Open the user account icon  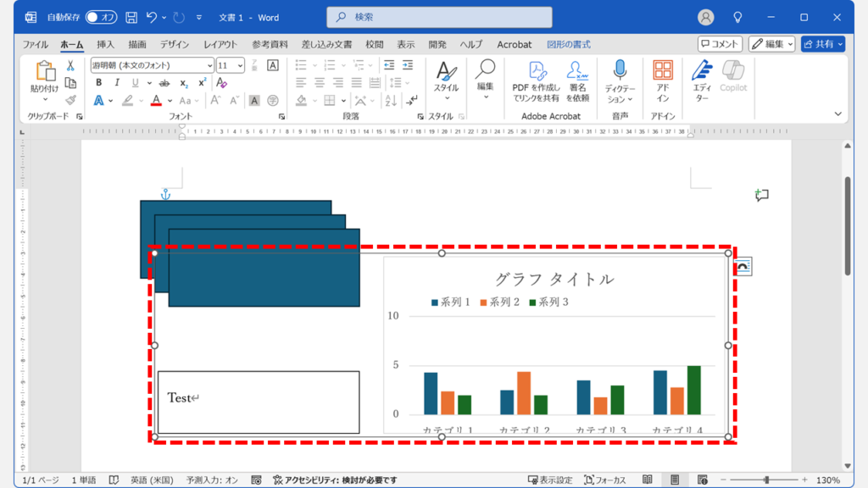tap(705, 18)
